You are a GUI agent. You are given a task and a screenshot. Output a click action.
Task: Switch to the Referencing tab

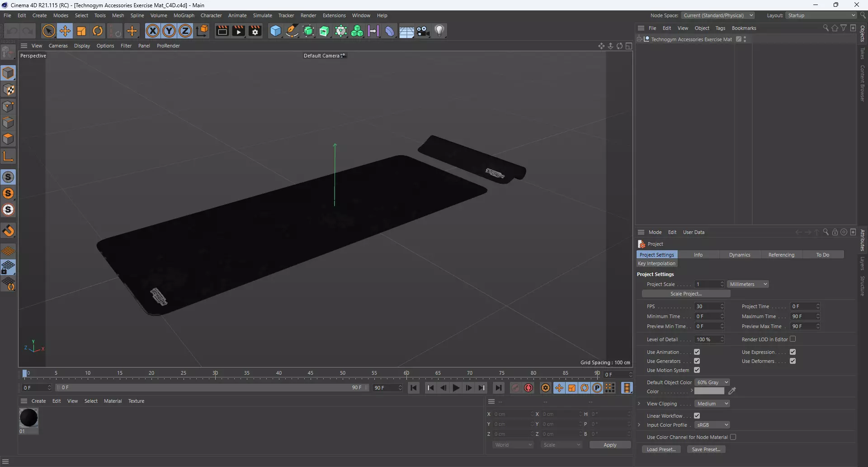(x=781, y=255)
